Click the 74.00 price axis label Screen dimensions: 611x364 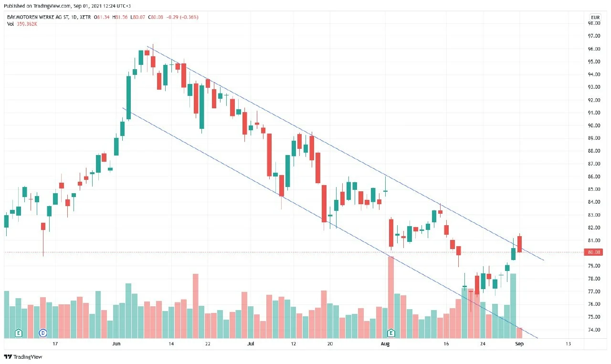click(x=594, y=330)
